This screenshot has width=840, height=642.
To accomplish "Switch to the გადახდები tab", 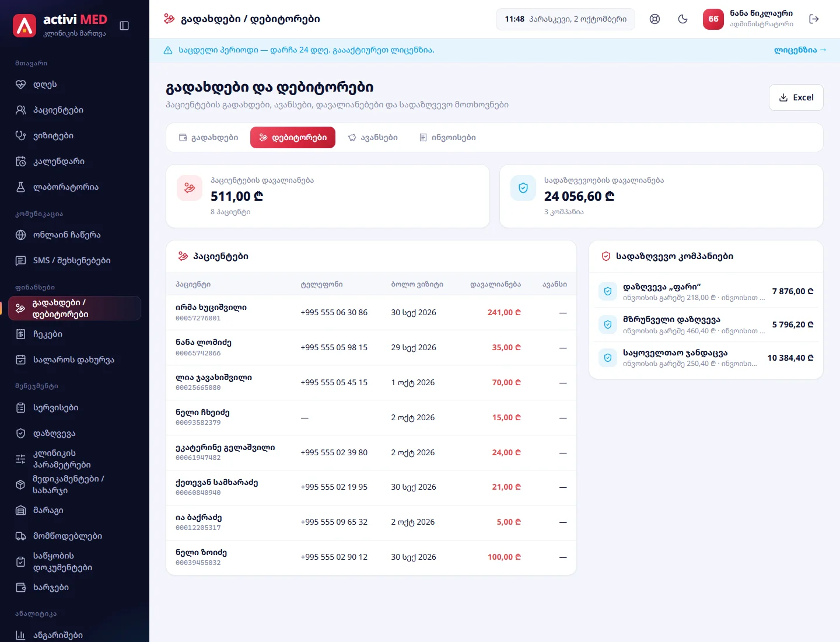I will coord(208,138).
